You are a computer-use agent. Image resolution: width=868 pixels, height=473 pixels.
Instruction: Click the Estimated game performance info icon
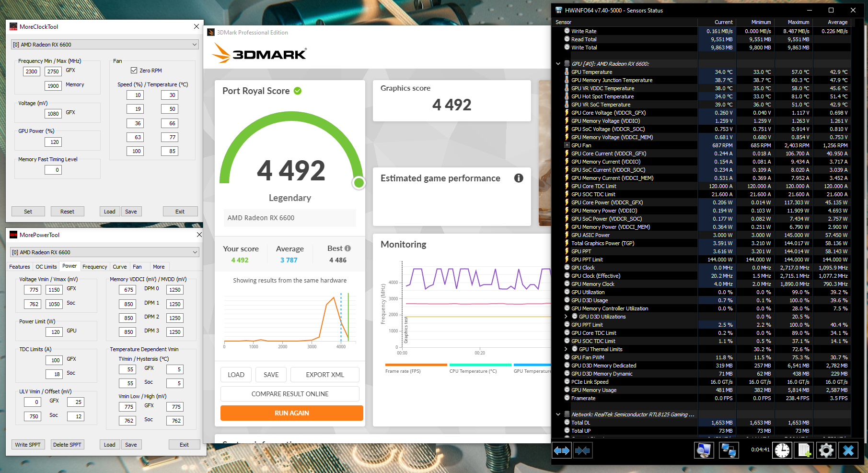click(x=519, y=178)
